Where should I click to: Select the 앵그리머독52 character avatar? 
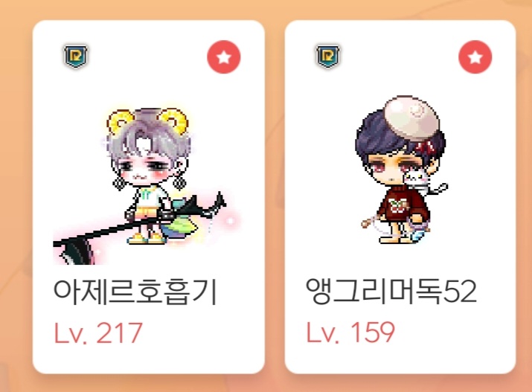tap(401, 170)
